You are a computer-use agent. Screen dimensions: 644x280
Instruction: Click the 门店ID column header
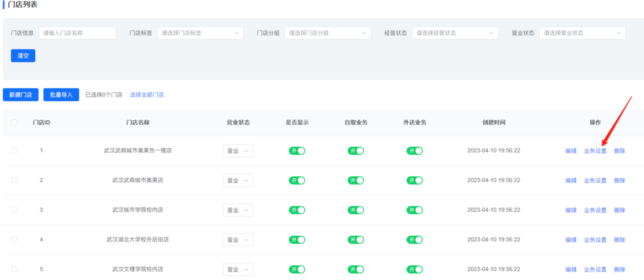pos(41,122)
